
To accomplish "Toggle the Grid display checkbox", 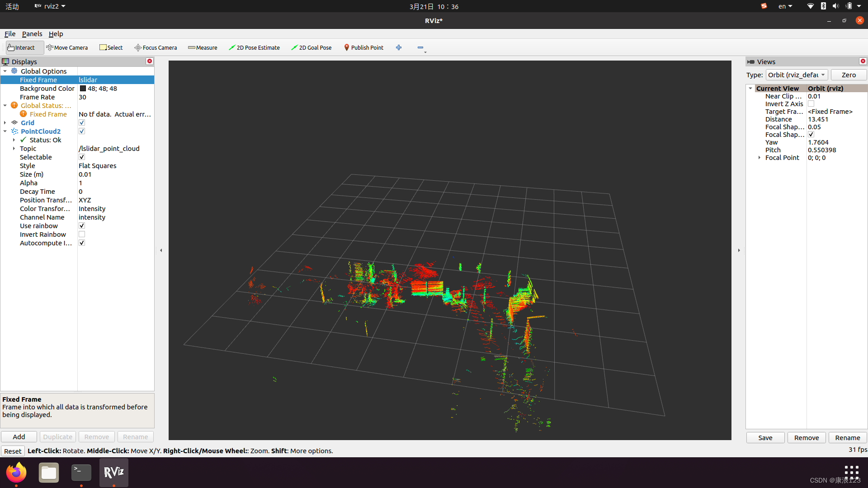I will click(x=82, y=123).
